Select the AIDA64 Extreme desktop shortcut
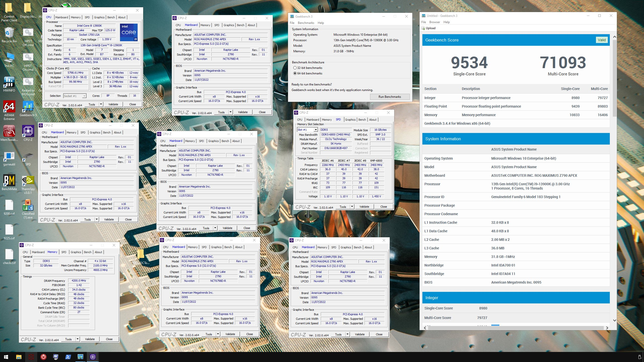This screenshot has width=644, height=362. [x=9, y=111]
